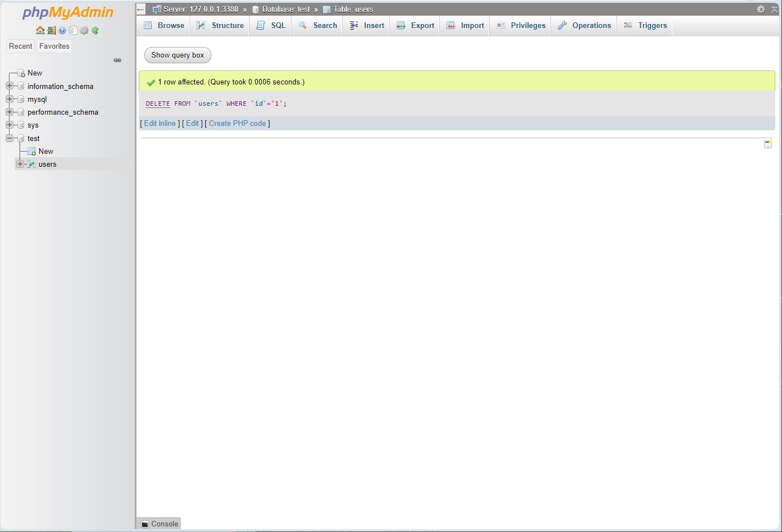This screenshot has height=532, width=782.
Task: Open panel settings via gear icon
Action: (84, 31)
